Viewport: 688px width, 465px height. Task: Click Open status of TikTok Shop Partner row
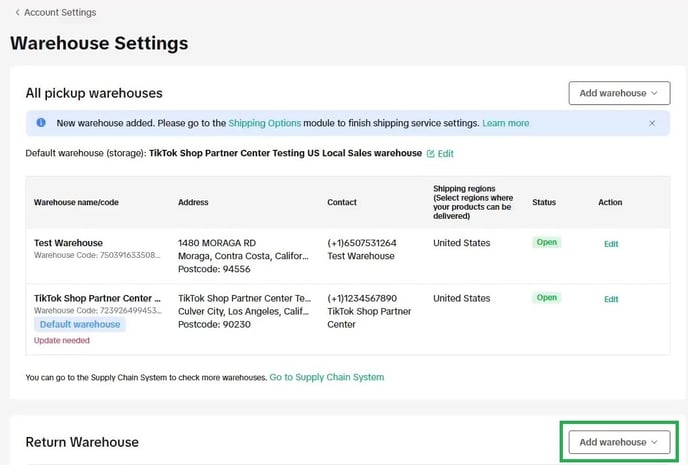(547, 297)
